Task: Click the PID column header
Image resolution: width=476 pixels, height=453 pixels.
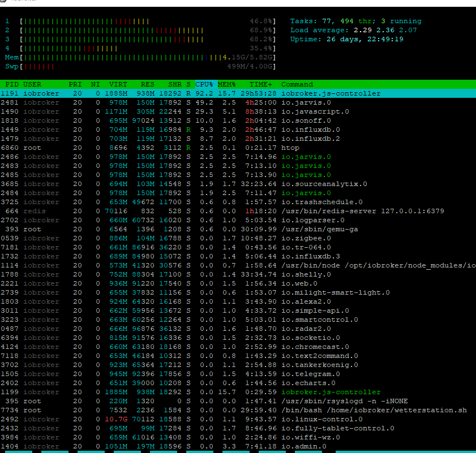Action: [12, 84]
